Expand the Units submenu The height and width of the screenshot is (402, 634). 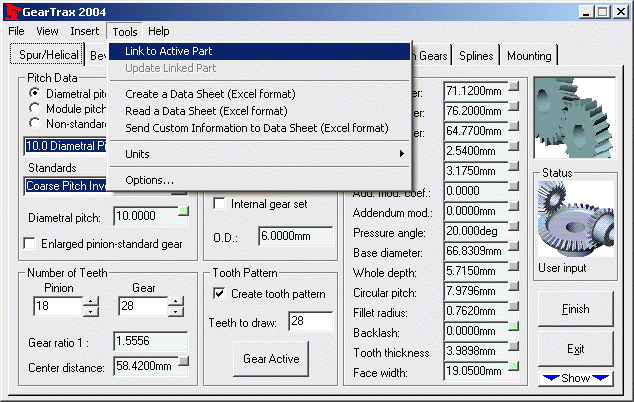click(260, 154)
